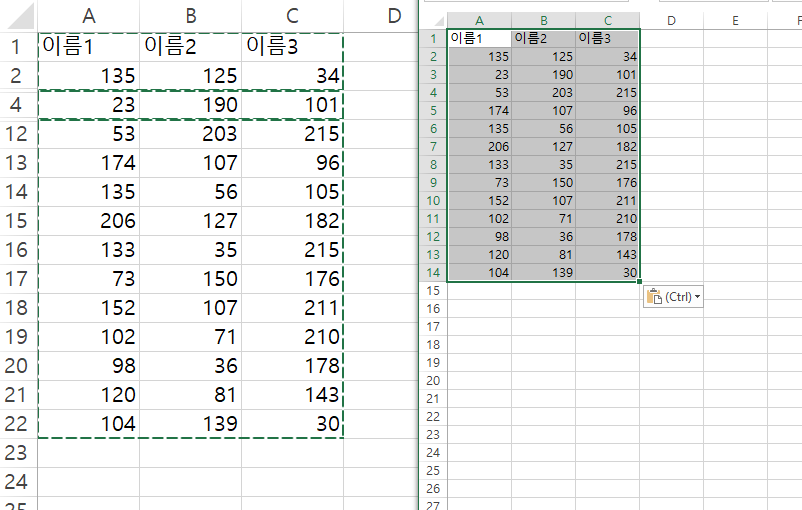Click row header 7 in right sheet
The width and height of the screenshot is (802, 510).
(433, 147)
